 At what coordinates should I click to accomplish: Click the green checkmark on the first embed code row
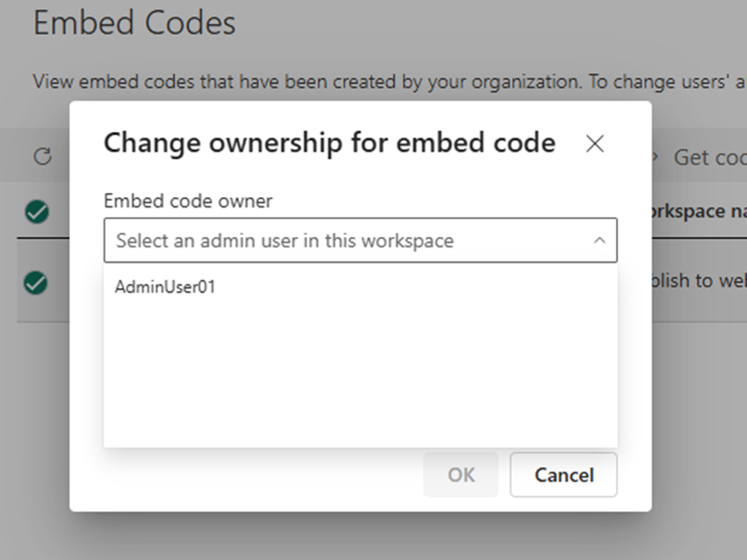37,213
